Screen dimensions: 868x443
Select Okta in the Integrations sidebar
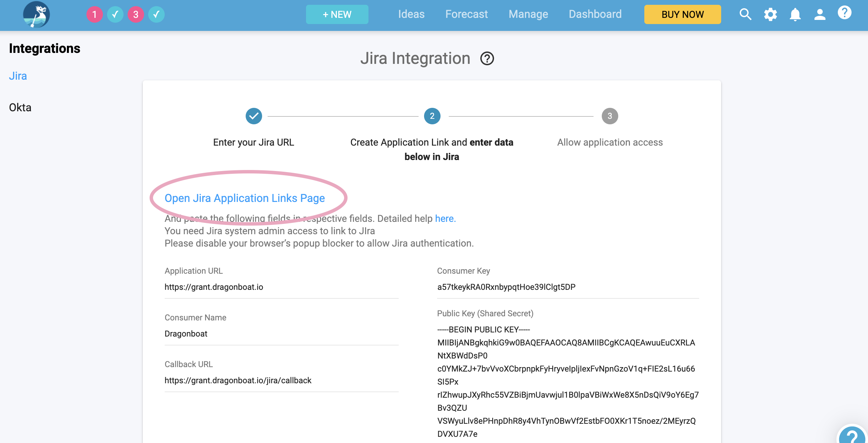[20, 107]
